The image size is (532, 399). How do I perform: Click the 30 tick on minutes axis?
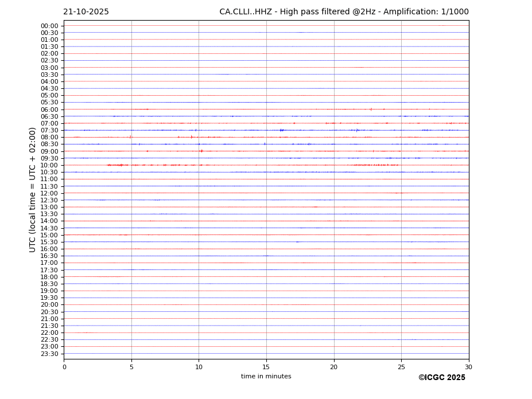[x=468, y=367]
